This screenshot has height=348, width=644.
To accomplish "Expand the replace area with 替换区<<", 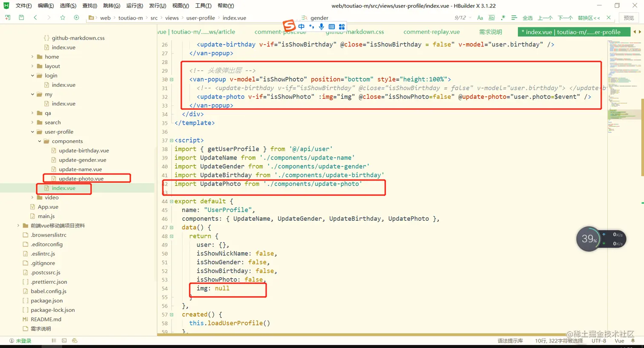I will (x=589, y=18).
